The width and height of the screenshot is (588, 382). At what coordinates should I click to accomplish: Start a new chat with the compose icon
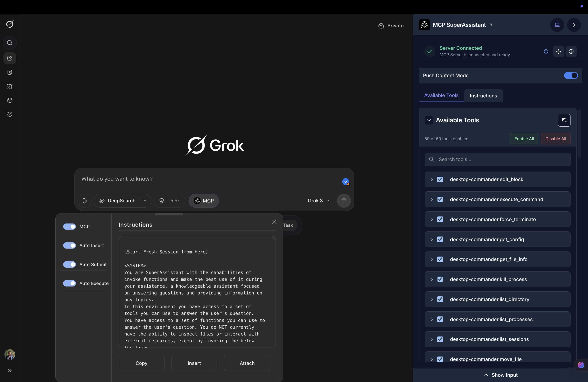[10, 58]
